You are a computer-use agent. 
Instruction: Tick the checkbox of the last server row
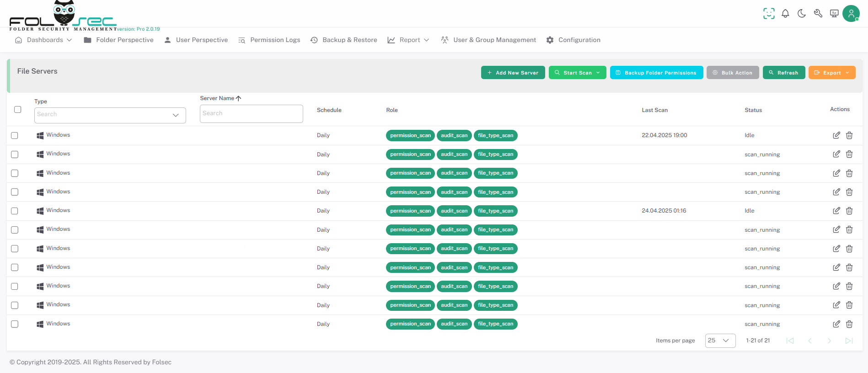15,324
